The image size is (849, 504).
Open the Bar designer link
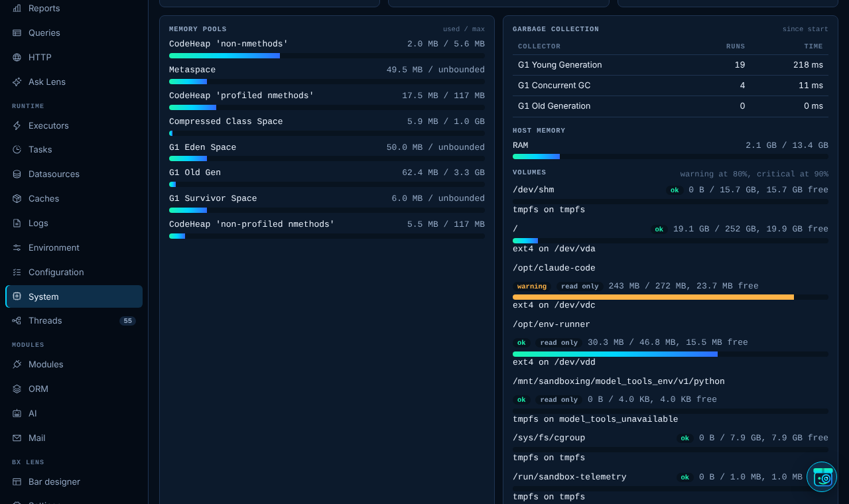click(74, 481)
